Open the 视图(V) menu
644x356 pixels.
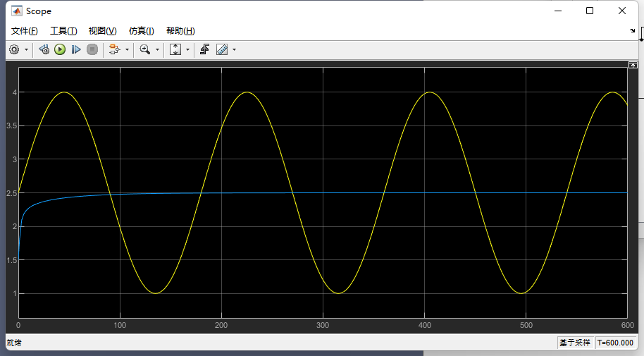pyautogui.click(x=103, y=31)
